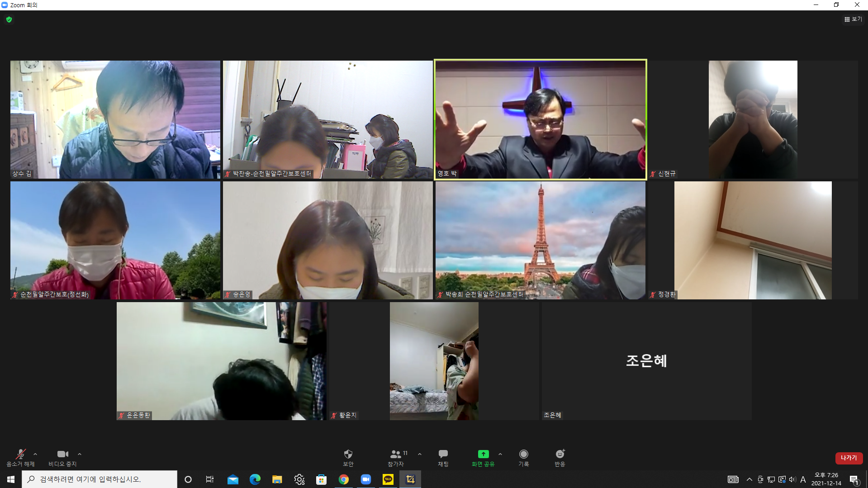Open 보기 view layout menu

(853, 19)
